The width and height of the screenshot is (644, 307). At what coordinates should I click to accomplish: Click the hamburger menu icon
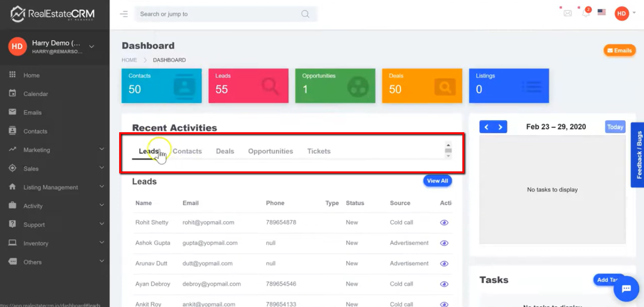[124, 14]
